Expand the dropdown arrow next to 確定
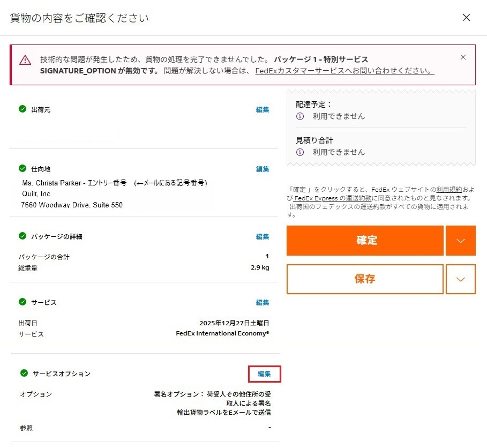 coord(461,241)
